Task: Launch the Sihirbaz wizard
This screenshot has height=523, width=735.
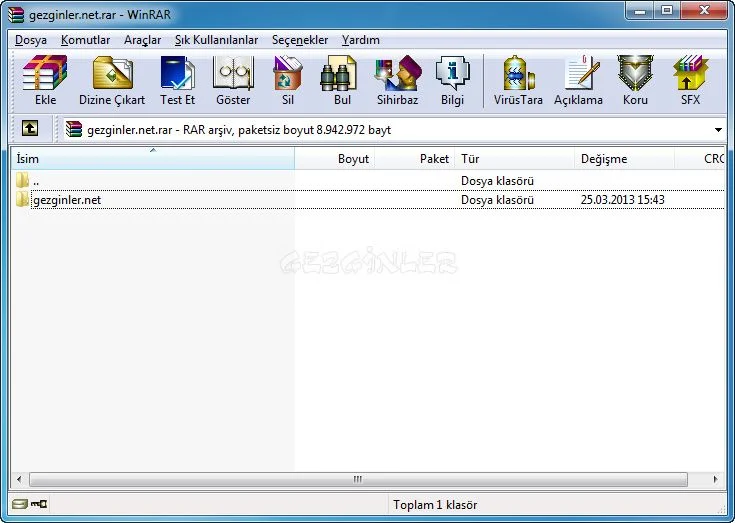Action: pyautogui.click(x=397, y=80)
